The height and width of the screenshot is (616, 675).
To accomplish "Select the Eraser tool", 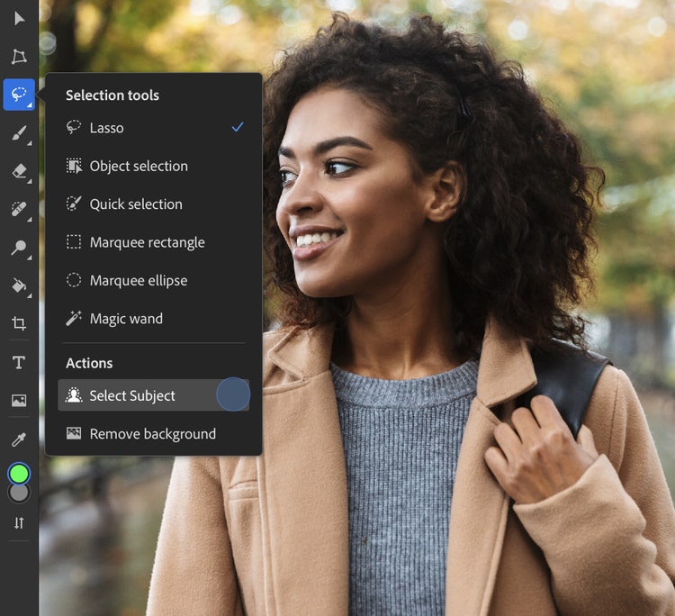I will [19, 171].
